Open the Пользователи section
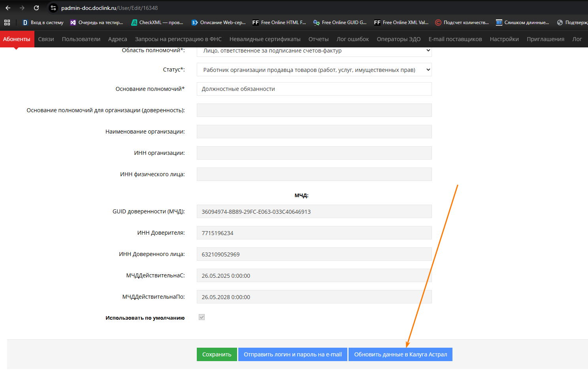Image resolution: width=588 pixels, height=371 pixels. (81, 39)
